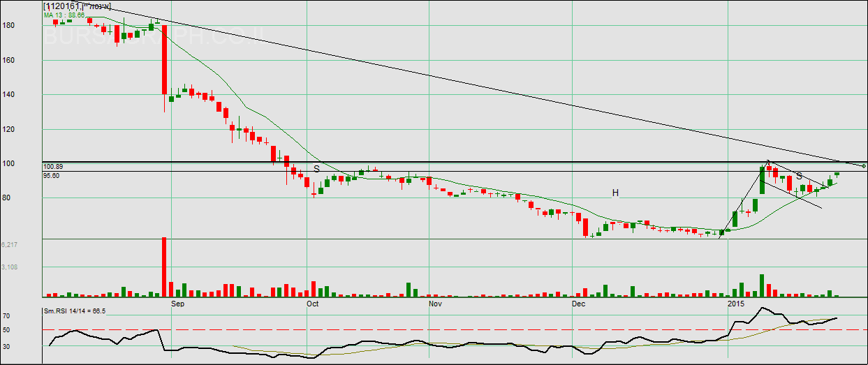Viewport: 868px width, 365px height.
Task: Click the 160 price axis label
Action: (9, 60)
